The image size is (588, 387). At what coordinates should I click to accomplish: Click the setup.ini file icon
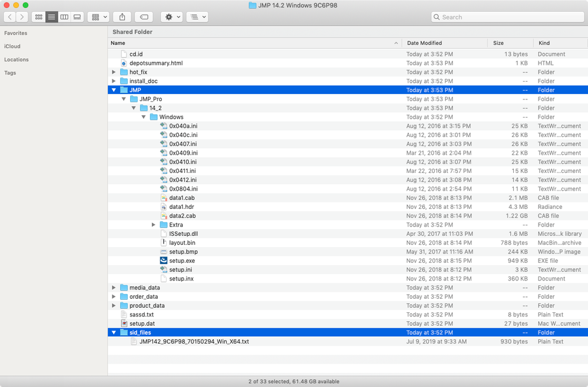(164, 270)
